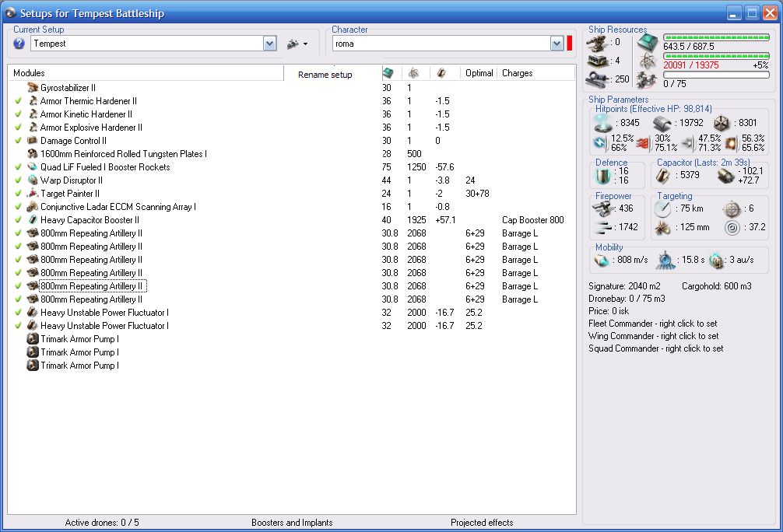The width and height of the screenshot is (783, 532).
Task: Toggle the Armor Thermic Hardener II checkmark
Action: coord(19,101)
